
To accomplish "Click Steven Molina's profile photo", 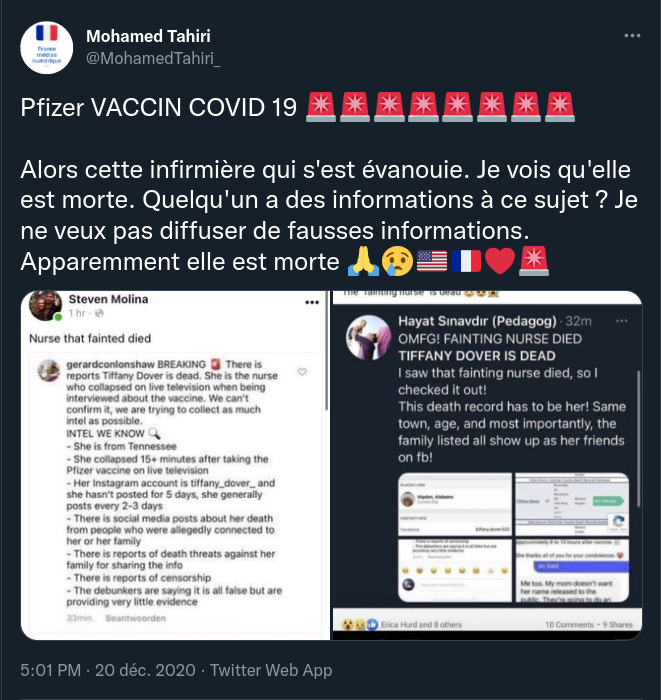I will tap(46, 306).
